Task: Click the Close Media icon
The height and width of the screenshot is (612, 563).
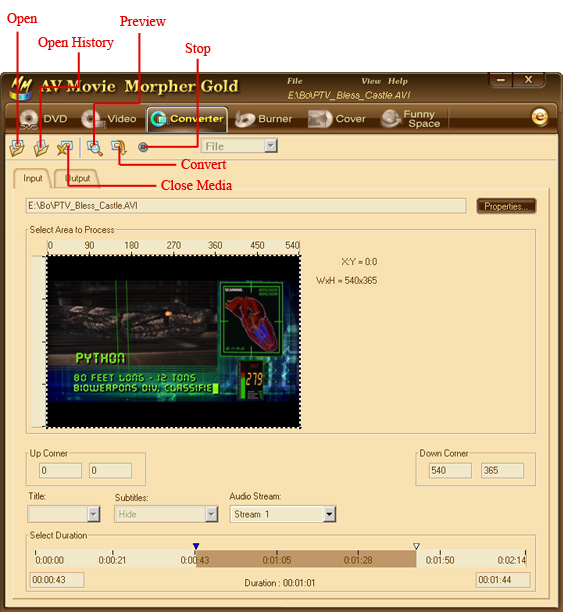Action: 64,148
